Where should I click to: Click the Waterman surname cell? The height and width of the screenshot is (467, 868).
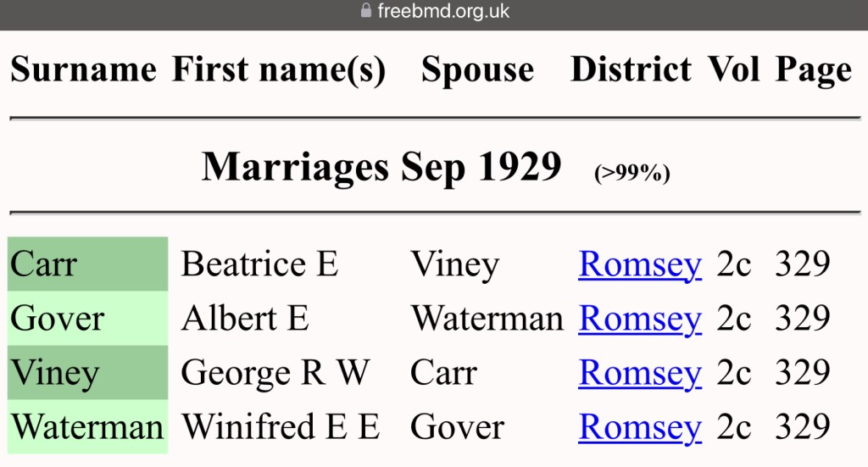click(x=87, y=427)
